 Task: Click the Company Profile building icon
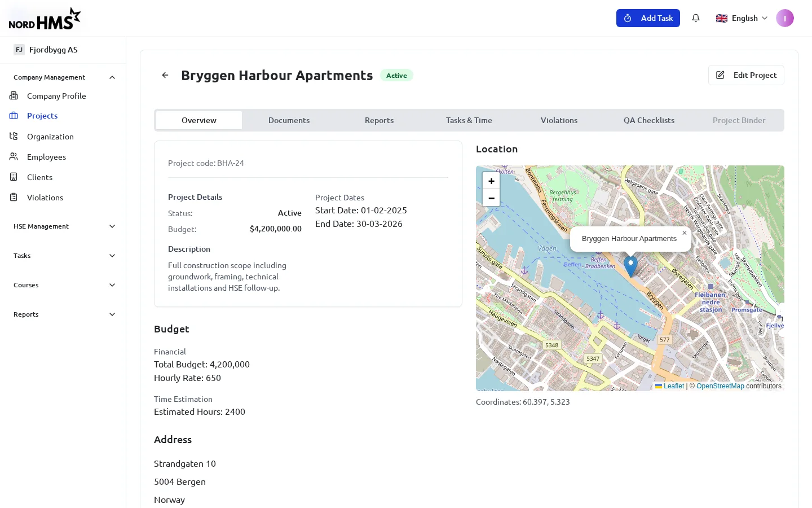14,96
